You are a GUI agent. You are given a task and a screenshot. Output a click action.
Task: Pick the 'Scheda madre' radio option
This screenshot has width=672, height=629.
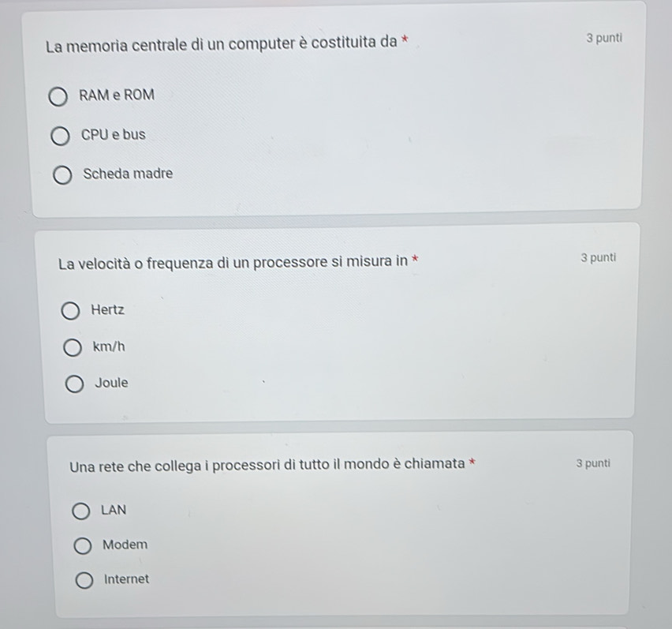[x=62, y=175]
